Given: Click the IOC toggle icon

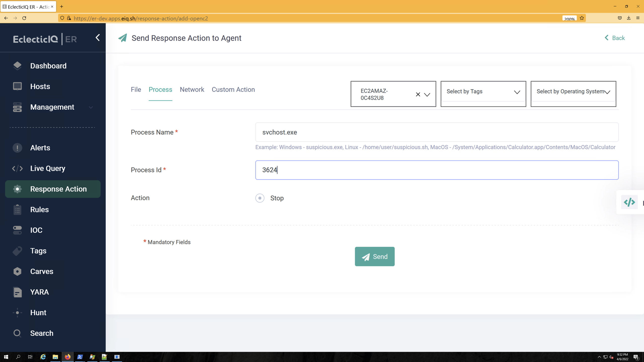Looking at the screenshot, I should click(17, 230).
